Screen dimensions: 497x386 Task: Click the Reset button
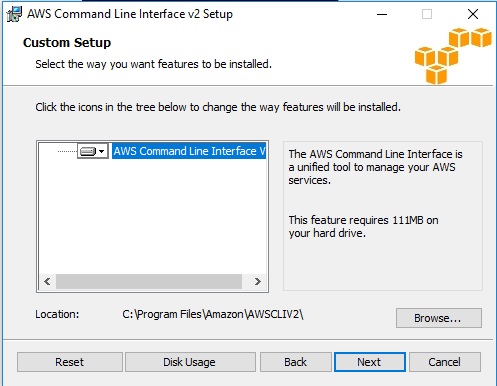click(70, 362)
